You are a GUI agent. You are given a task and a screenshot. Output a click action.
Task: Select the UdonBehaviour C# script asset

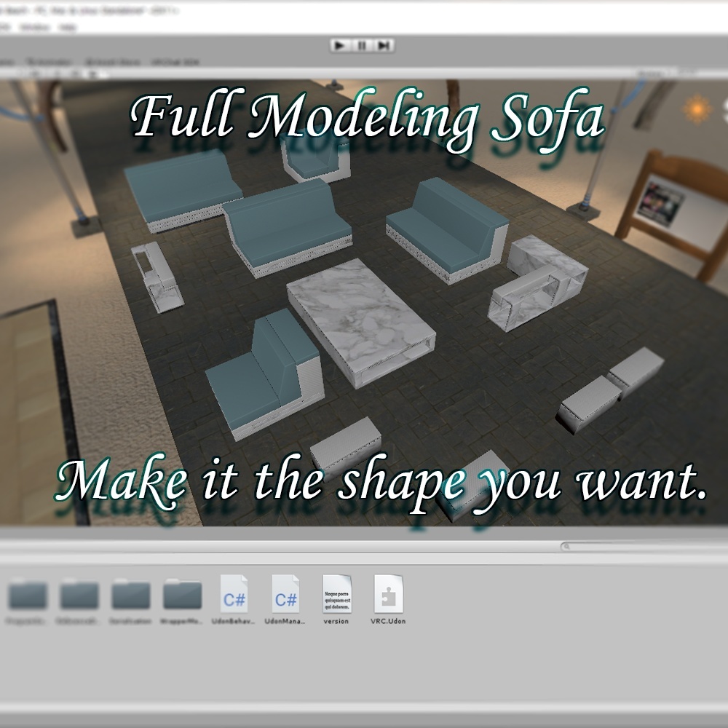(234, 599)
